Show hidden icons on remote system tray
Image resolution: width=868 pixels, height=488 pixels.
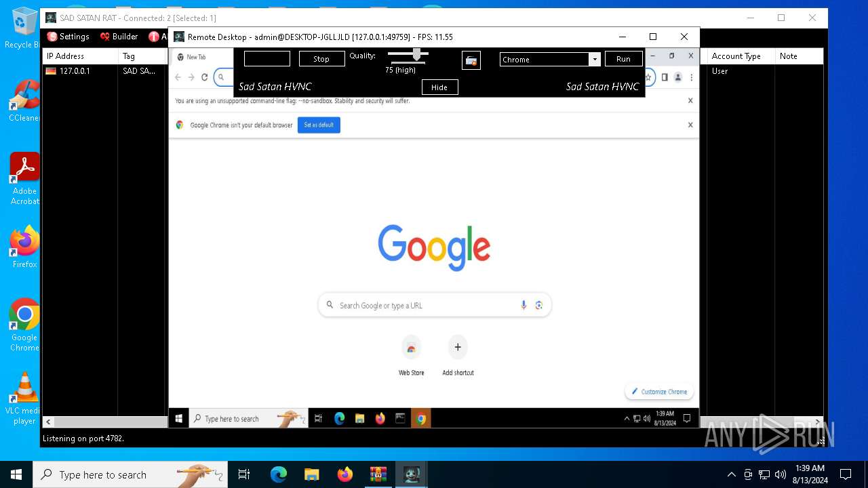coord(627,419)
